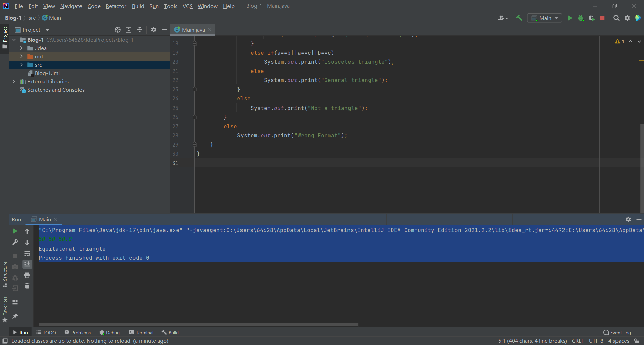Open Search Everywhere magnifier icon
Viewport: 644px width, 345px height.
pos(616,18)
